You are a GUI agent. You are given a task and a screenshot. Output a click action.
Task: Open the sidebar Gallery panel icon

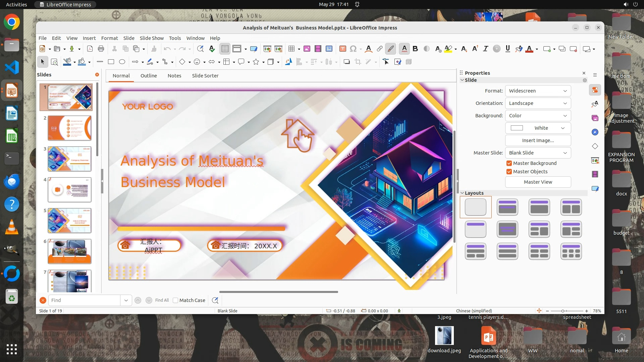595,118
